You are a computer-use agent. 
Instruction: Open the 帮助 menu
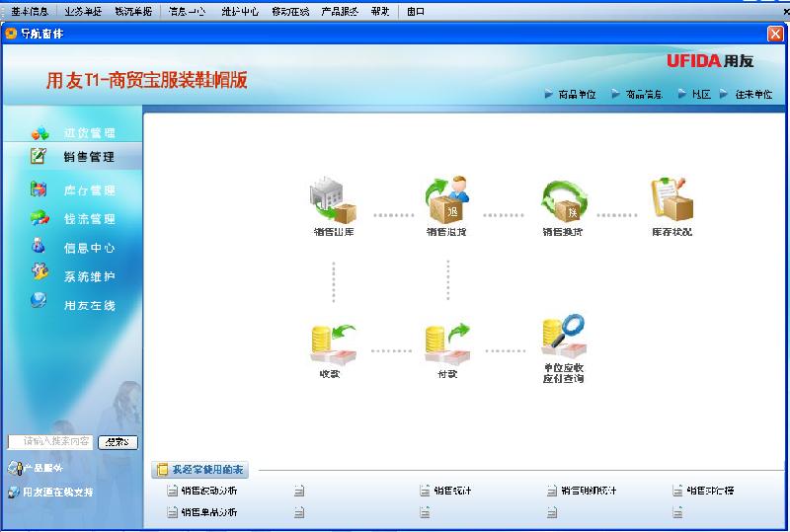[380, 11]
